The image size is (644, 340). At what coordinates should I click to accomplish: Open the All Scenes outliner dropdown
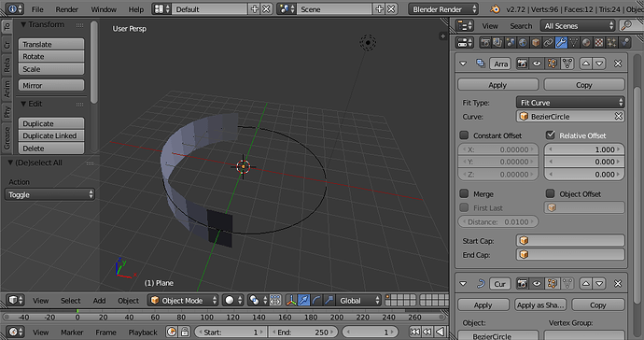pos(578,26)
